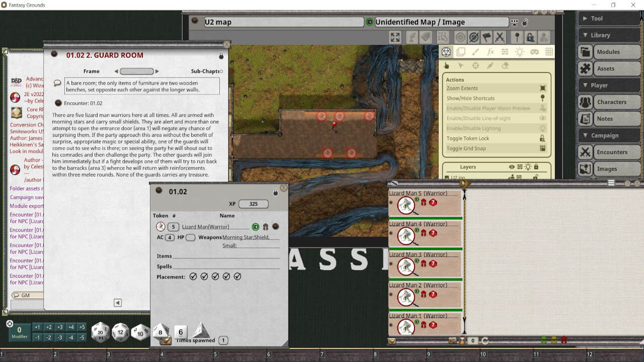Click the flag icon on map toolbar
Viewport: 644px width, 362px height.
point(487,38)
